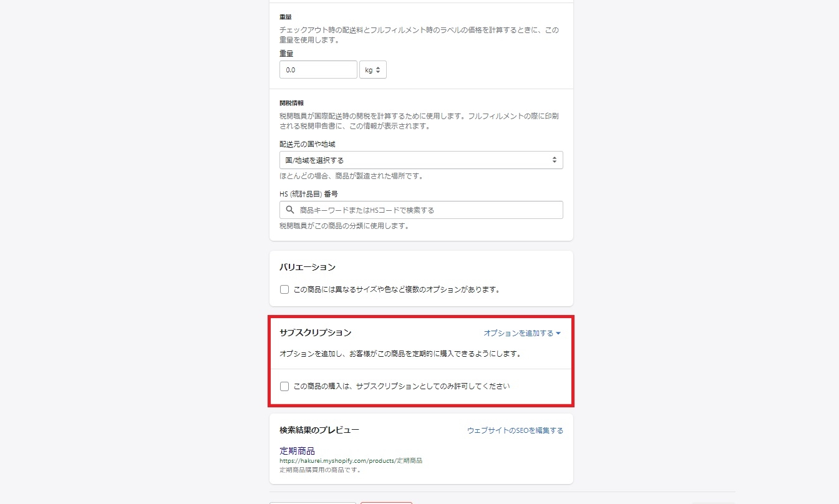The width and height of the screenshot is (839, 504).
Task: Open the kg weight unit selector
Action: point(373,70)
